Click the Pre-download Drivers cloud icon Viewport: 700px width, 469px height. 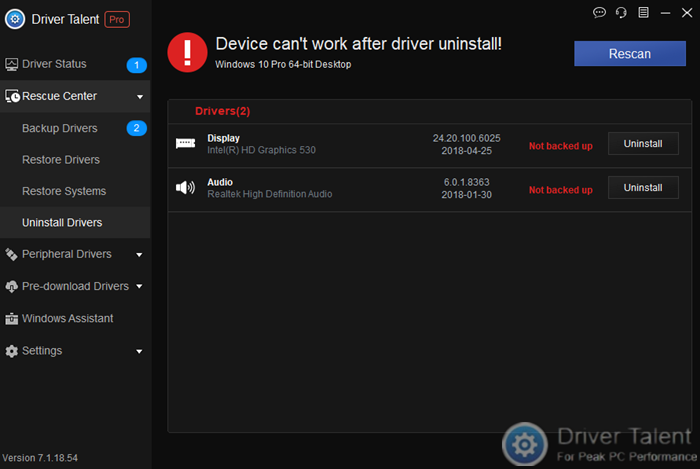pyautogui.click(x=11, y=286)
